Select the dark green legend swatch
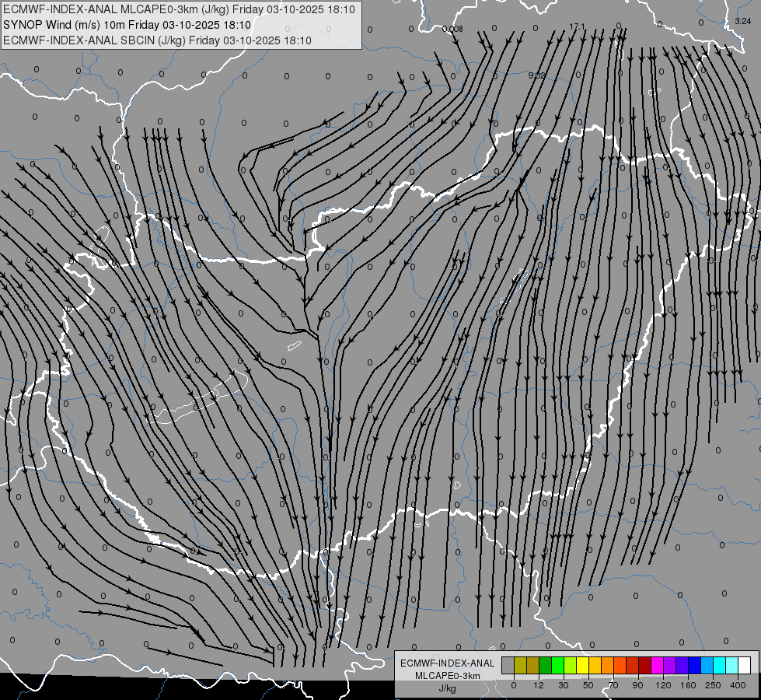 (x=546, y=666)
